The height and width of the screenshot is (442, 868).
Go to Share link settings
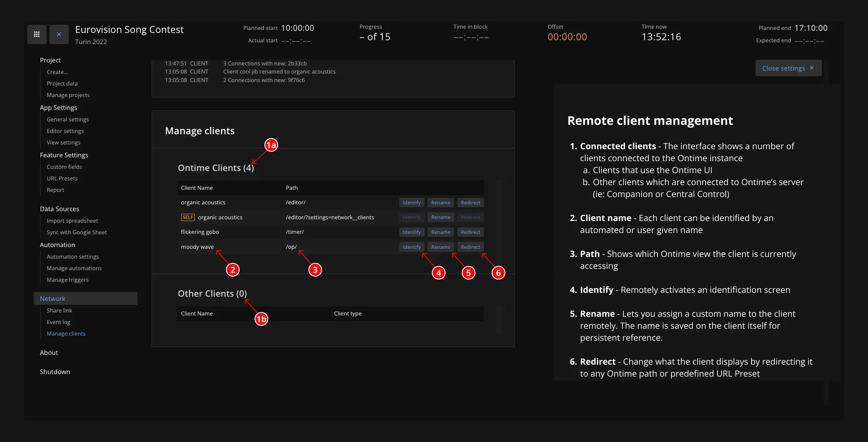pos(59,310)
